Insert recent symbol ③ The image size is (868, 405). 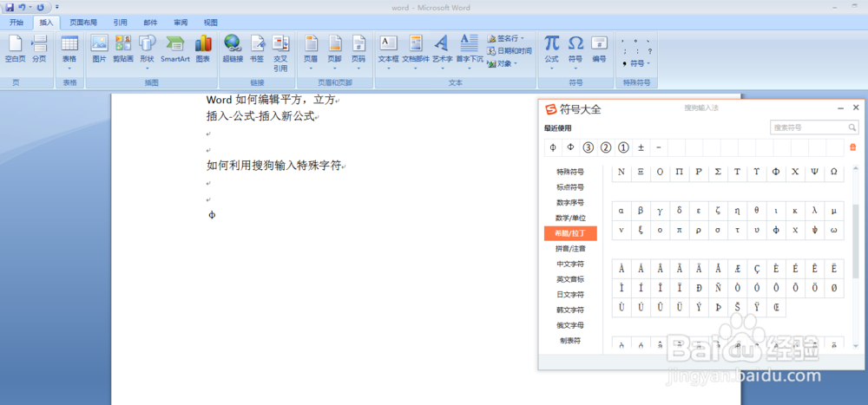tap(589, 147)
